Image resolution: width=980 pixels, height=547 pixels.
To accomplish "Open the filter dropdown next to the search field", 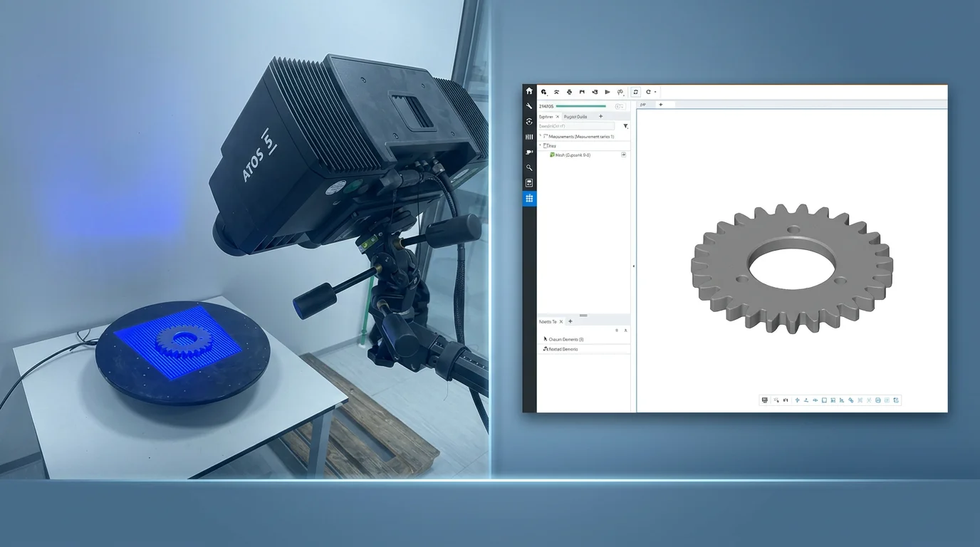I will 625,126.
